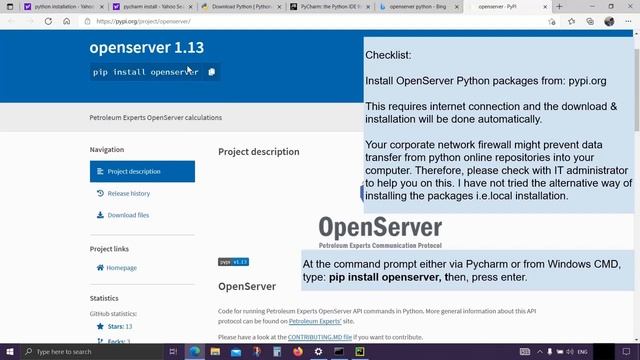The width and height of the screenshot is (640, 360).
Task: Refresh the current page
Action: pos(48,21)
